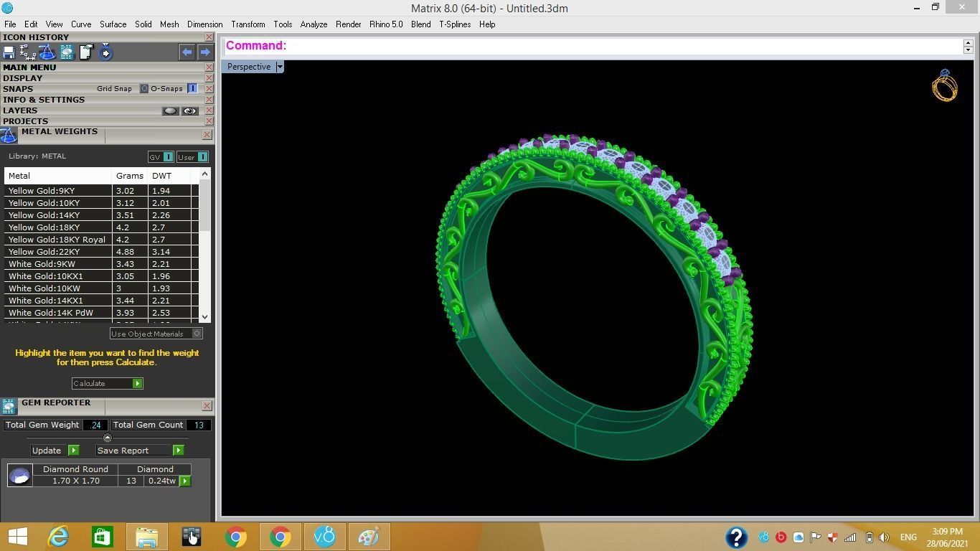980x551 pixels.
Task: Click the Matrix app logo in title bar
Action: click(7, 8)
